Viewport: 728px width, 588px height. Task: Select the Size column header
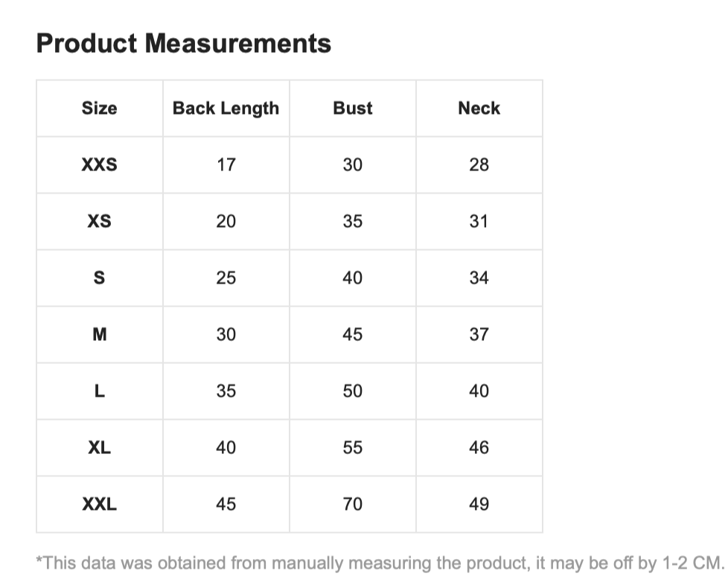(99, 108)
